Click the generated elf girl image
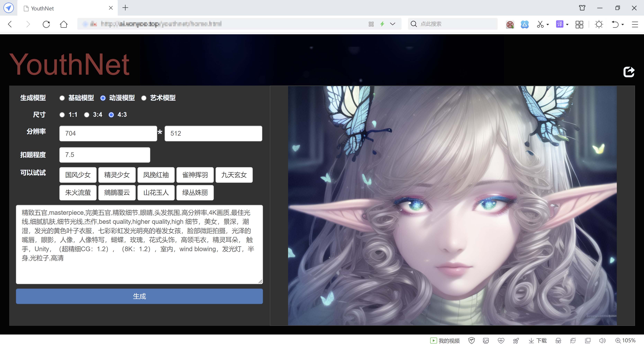 (x=452, y=206)
